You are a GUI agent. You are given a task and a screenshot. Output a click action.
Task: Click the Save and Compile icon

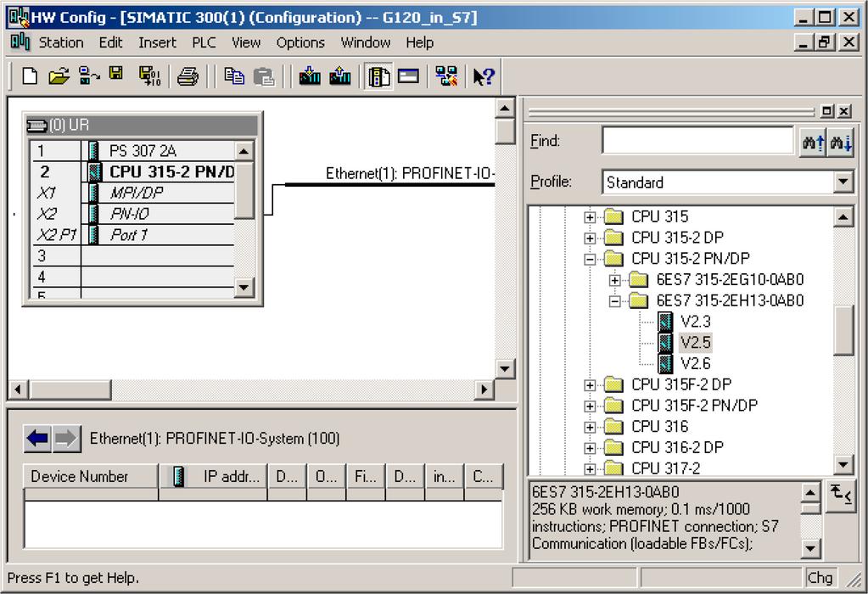click(149, 76)
